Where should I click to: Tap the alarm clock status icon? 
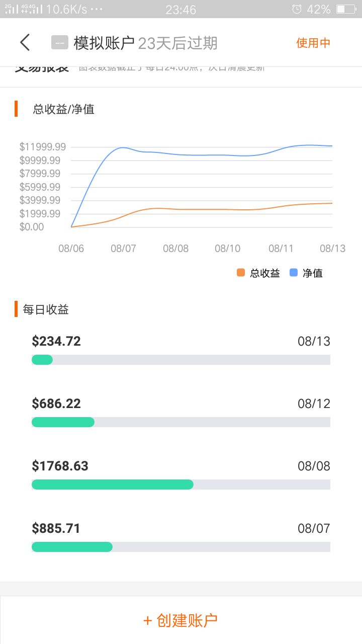(297, 9)
